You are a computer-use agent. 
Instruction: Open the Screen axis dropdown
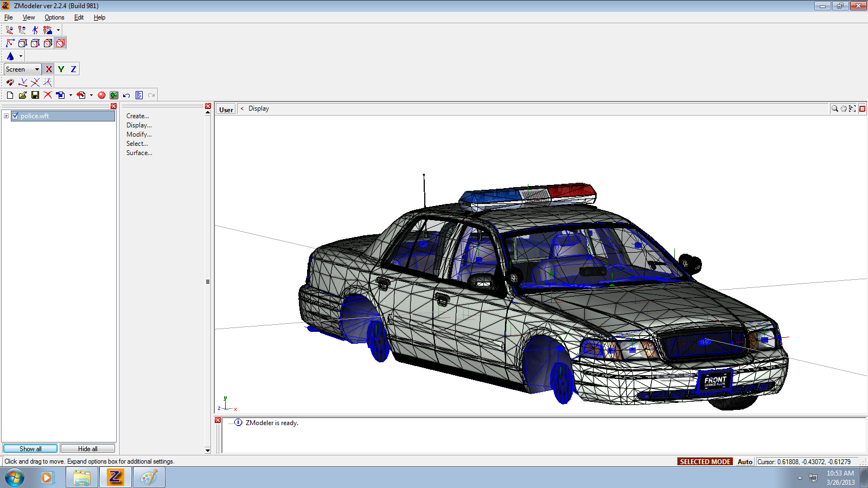click(37, 69)
